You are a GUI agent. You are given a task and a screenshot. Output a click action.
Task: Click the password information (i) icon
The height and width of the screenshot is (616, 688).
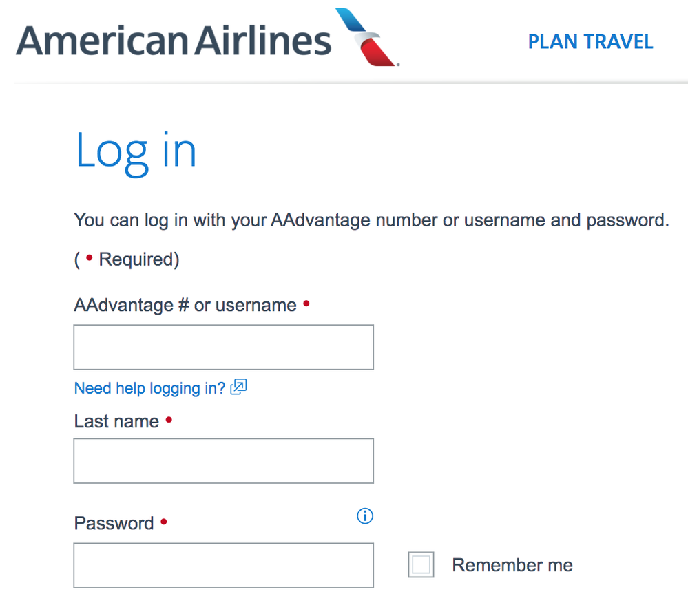pyautogui.click(x=365, y=516)
